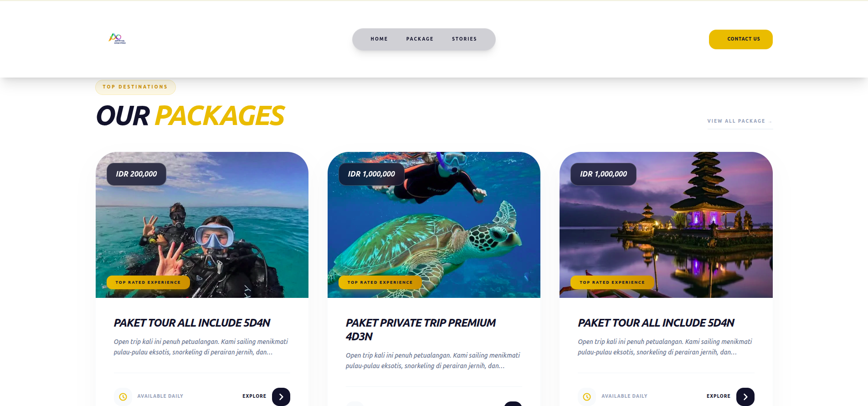Open the sea turtle snorkeling photo

pos(434,225)
